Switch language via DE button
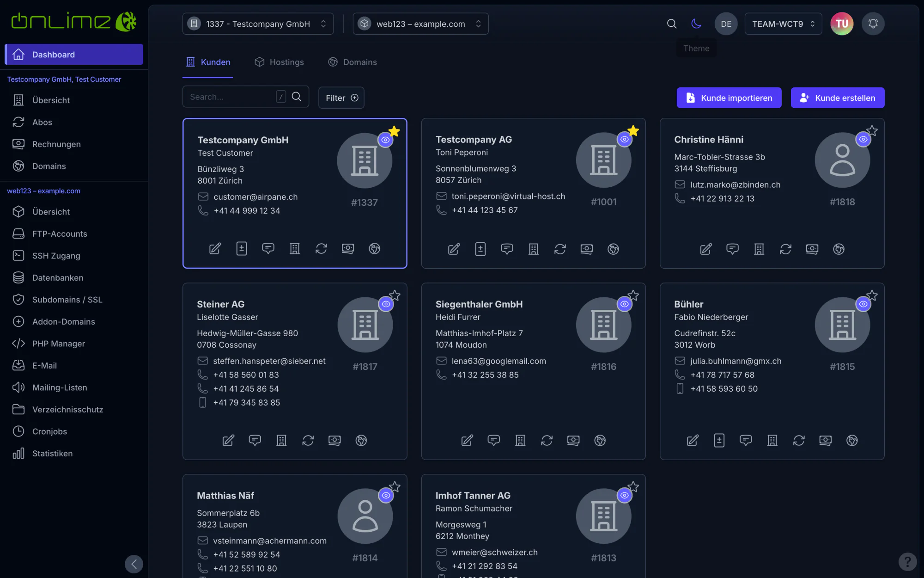This screenshot has width=924, height=578. (726, 24)
